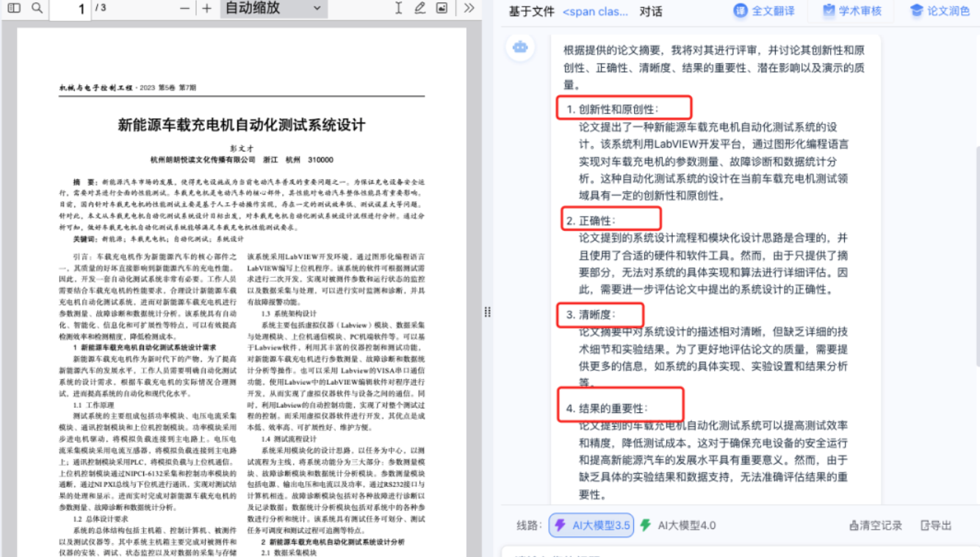Select the text cursor tool icon

pyautogui.click(x=398, y=8)
